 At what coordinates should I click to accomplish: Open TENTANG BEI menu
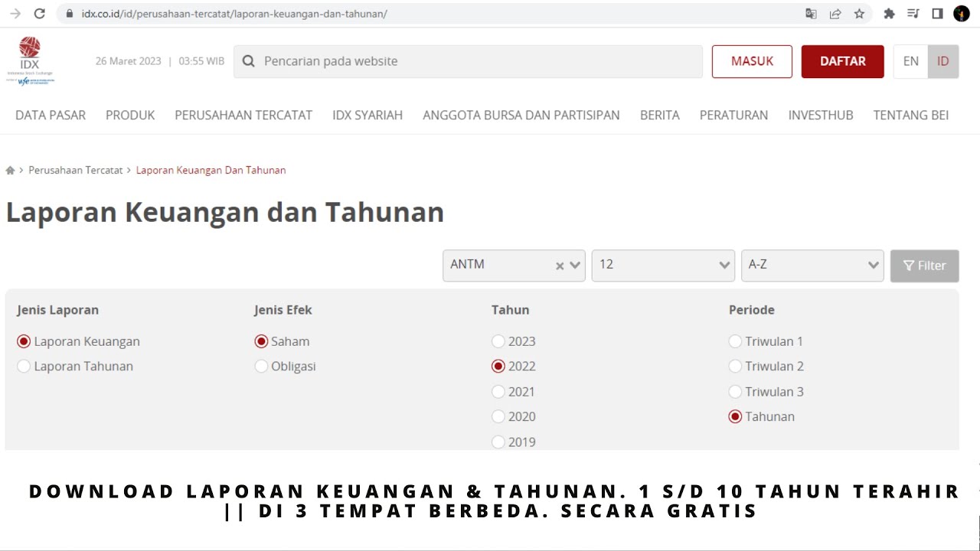(911, 115)
